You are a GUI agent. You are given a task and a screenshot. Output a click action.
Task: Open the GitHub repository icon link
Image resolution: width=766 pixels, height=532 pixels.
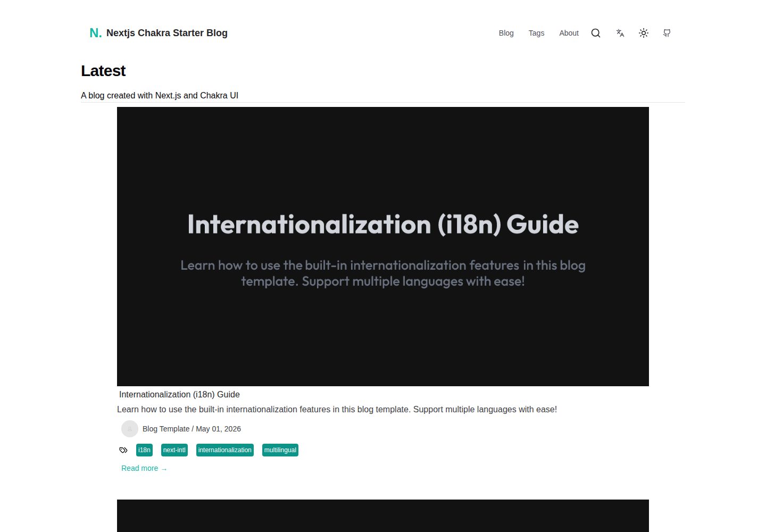tap(667, 33)
